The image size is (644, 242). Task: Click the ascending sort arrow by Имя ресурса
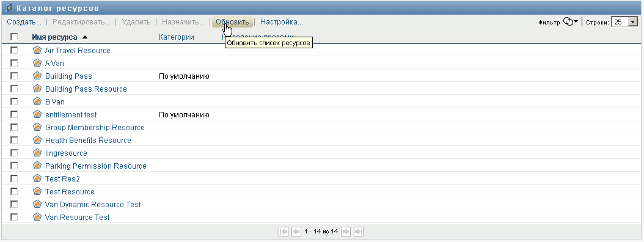(84, 37)
